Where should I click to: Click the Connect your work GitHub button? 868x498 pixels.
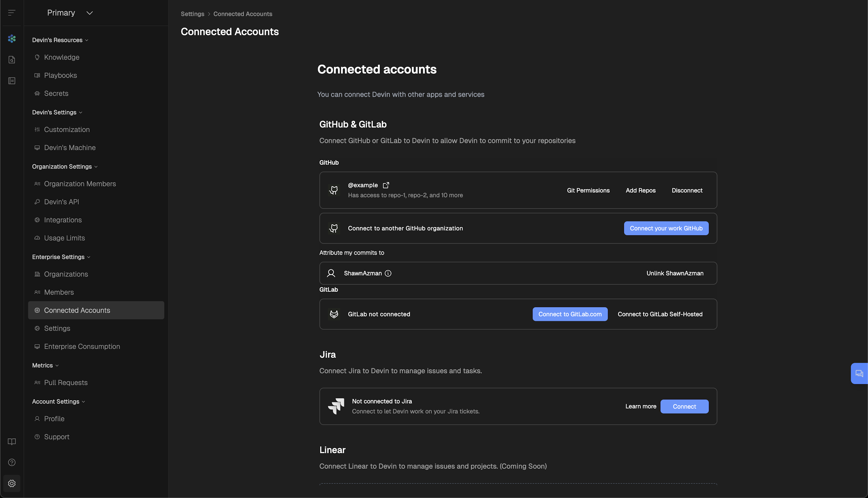tap(666, 228)
